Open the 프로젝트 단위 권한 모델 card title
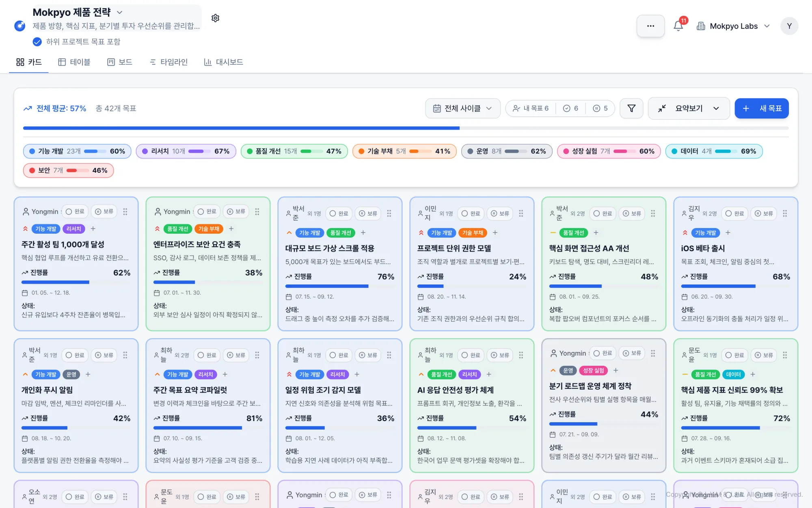The image size is (812, 508). click(x=454, y=248)
